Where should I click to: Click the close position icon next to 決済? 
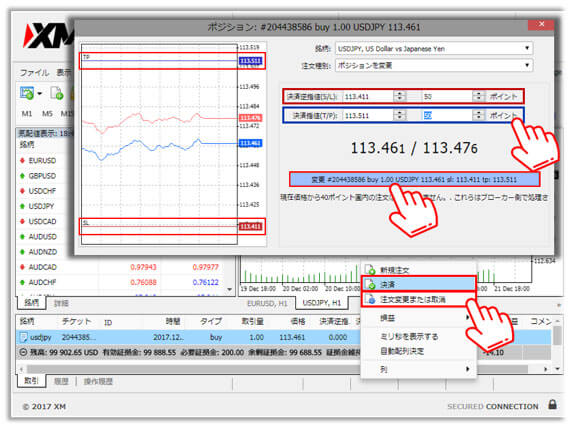(x=370, y=284)
